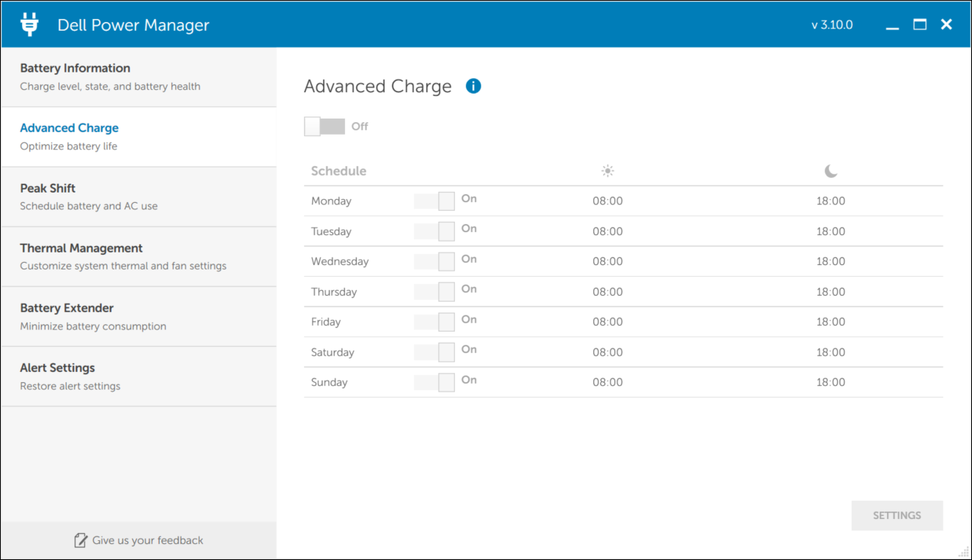
Task: Disable the Friday schedule toggle
Action: point(434,321)
